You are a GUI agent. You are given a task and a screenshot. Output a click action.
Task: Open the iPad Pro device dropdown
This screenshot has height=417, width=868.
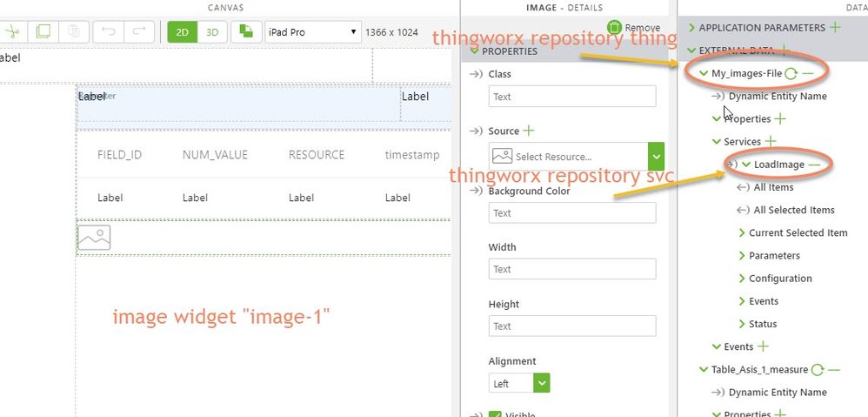coord(313,32)
